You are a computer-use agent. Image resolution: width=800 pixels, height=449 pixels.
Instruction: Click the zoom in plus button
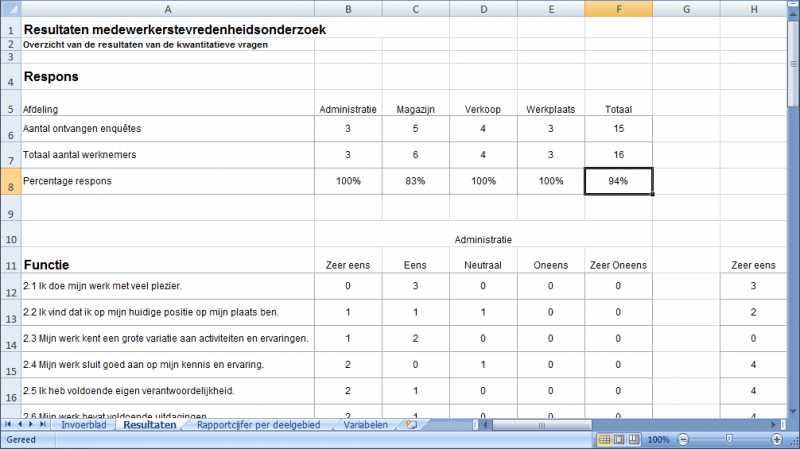click(777, 439)
